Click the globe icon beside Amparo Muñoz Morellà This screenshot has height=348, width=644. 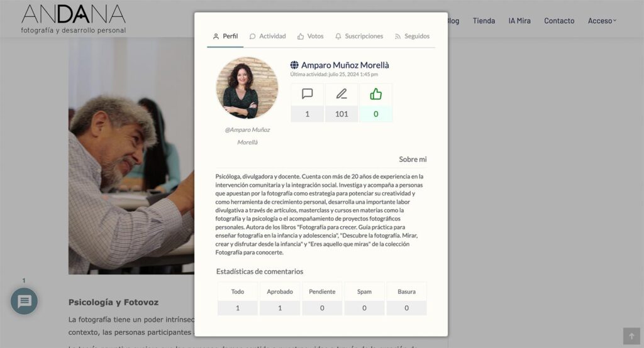pos(294,65)
